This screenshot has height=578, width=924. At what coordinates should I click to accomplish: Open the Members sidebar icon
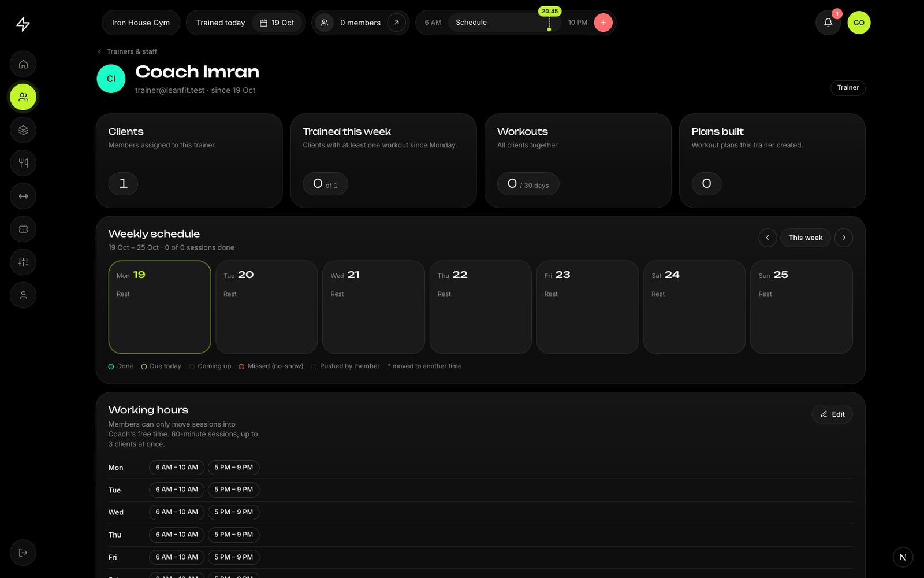(23, 97)
